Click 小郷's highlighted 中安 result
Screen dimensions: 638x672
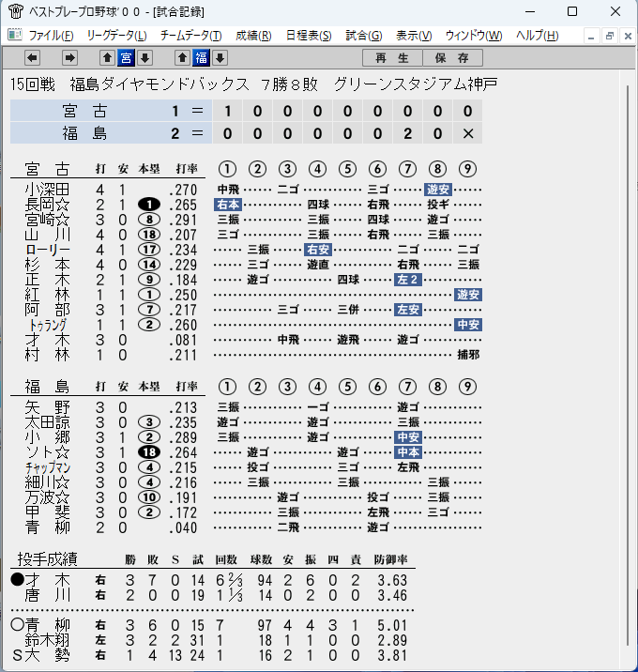pos(408,437)
